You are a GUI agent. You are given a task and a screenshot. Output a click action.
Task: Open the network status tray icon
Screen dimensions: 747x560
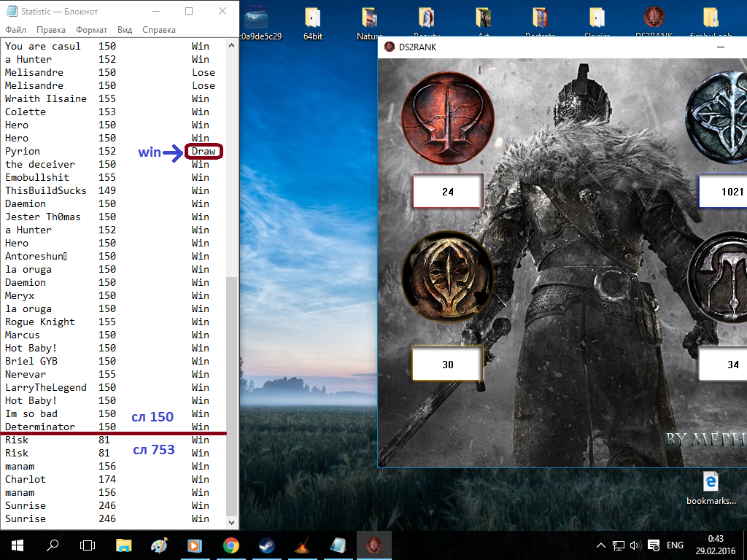(x=619, y=545)
